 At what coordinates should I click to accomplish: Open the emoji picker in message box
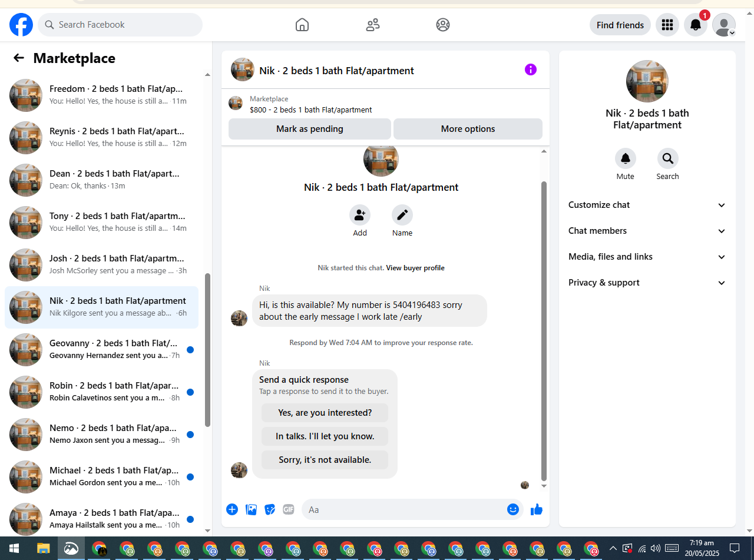tap(513, 509)
